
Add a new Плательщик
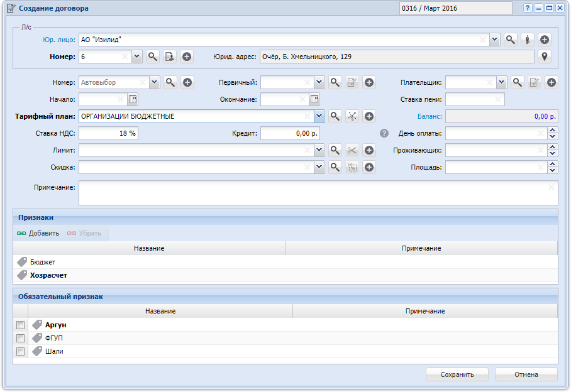552,82
